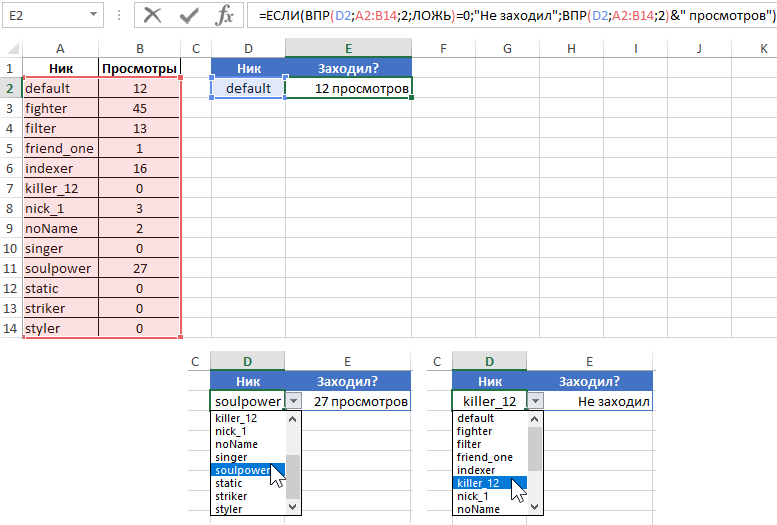The width and height of the screenshot is (777, 525).
Task: Click scrollbar thumb in killer_12 dropdown list
Action: pyautogui.click(x=535, y=448)
